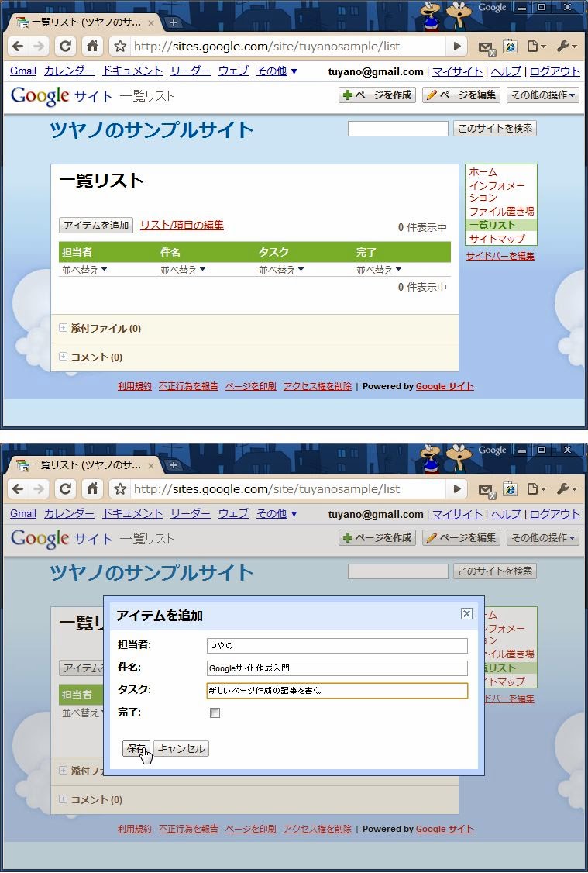Select サイトマップ in the upper window sidebar
This screenshot has width=588, height=873.
point(497,239)
